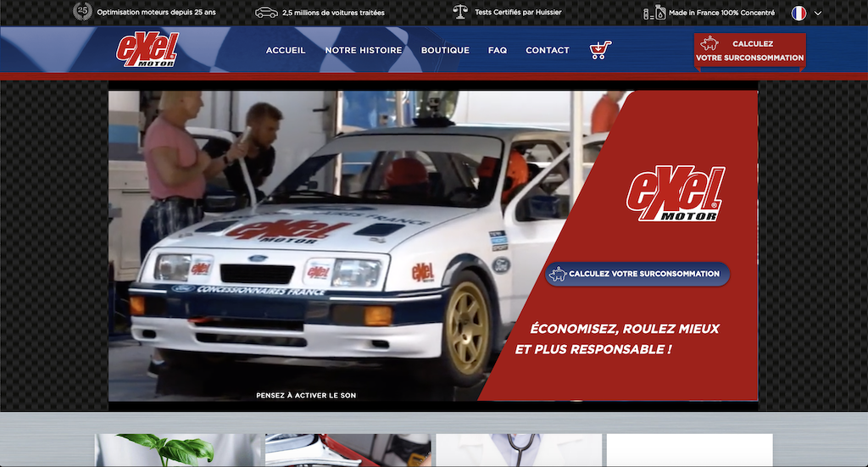Click the piggy bank icon in header button
This screenshot has width=868, height=467.
[709, 43]
